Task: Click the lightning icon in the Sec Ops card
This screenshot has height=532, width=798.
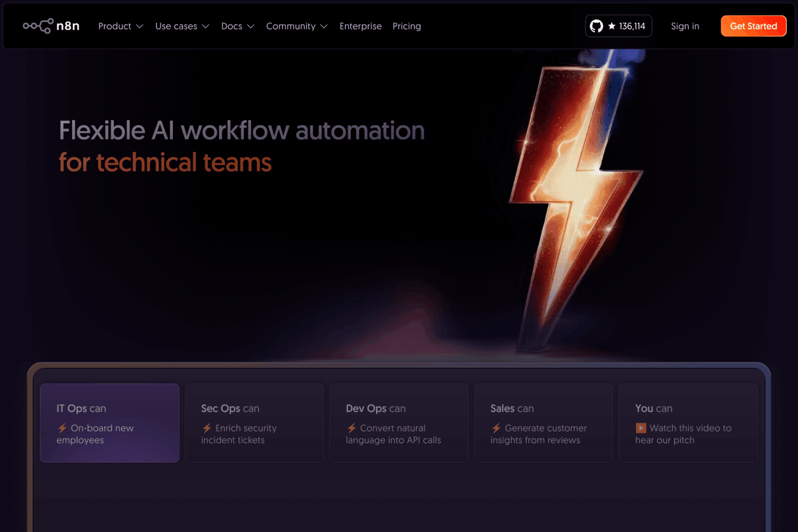Action: (x=207, y=428)
